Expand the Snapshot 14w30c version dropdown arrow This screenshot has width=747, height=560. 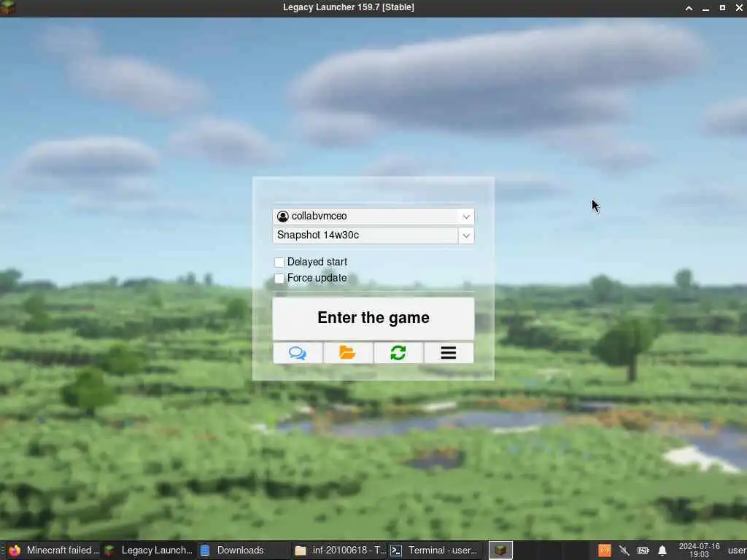[466, 236]
